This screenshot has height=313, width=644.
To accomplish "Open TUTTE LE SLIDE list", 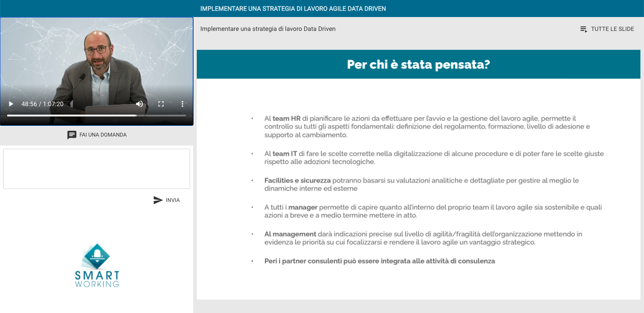I will [x=607, y=29].
